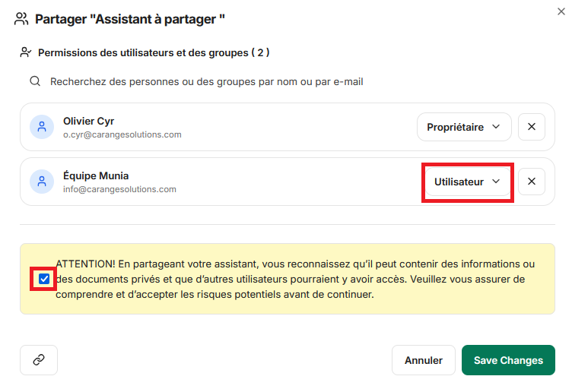Remove Olivier Cyr with the X button
The image size is (572, 392).
pos(532,127)
